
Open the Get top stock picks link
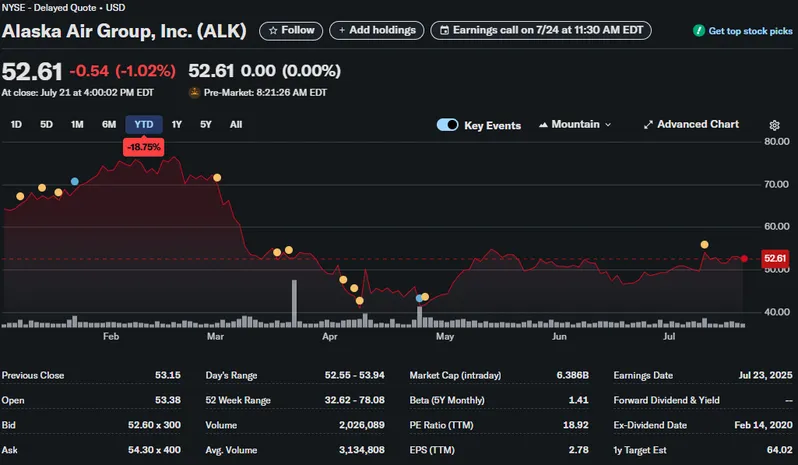[743, 31]
